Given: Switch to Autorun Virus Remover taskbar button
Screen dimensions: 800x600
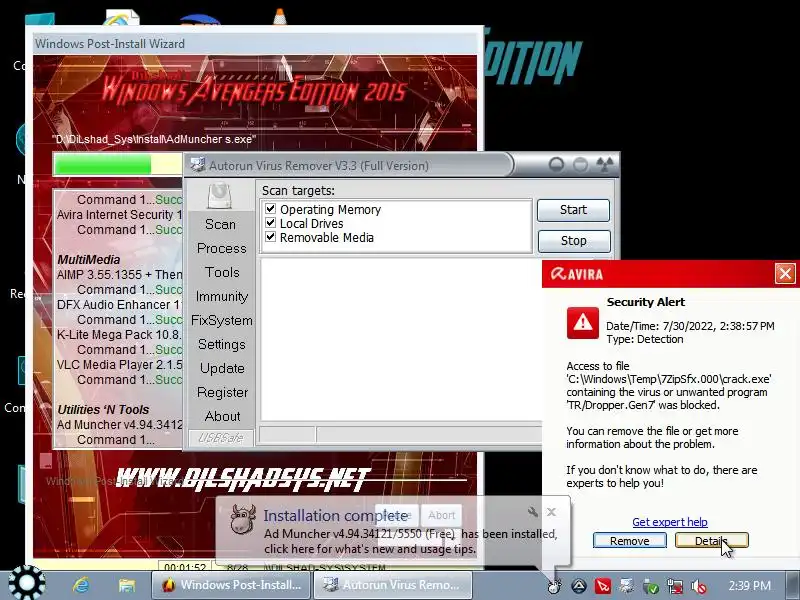Looking at the screenshot, I should 392,585.
